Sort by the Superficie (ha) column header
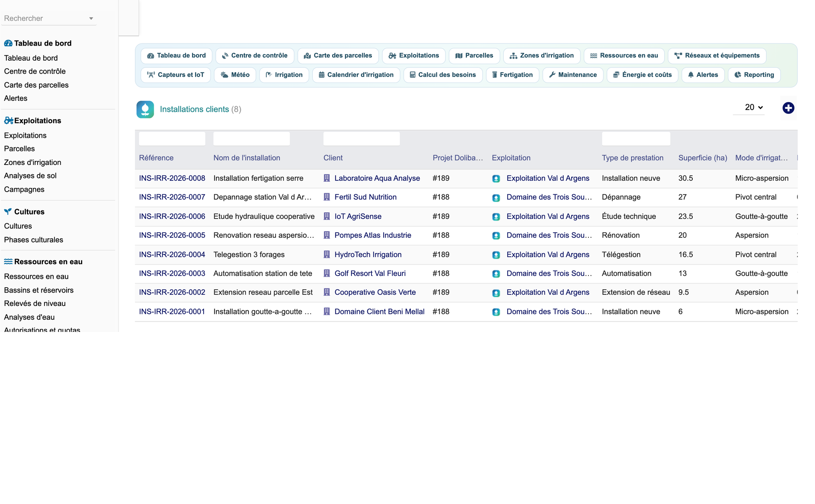This screenshot has width=815, height=504. pos(702,158)
